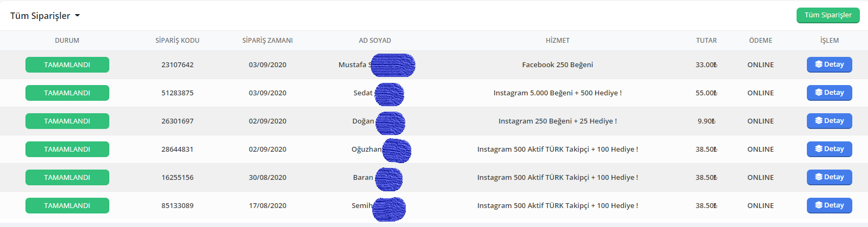This screenshot has height=227, width=868.
Task: Click TAMAMLANDI status badge for order 28644831
Action: pyautogui.click(x=67, y=149)
